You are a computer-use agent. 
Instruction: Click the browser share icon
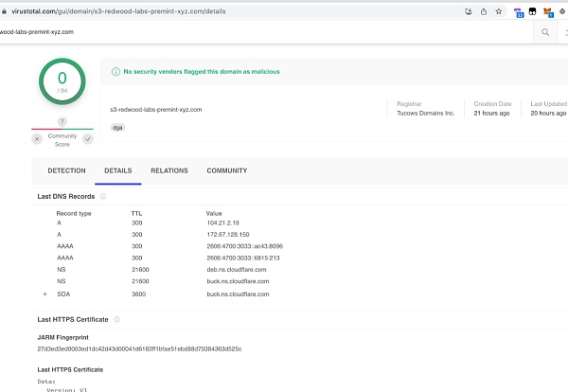pyautogui.click(x=485, y=11)
